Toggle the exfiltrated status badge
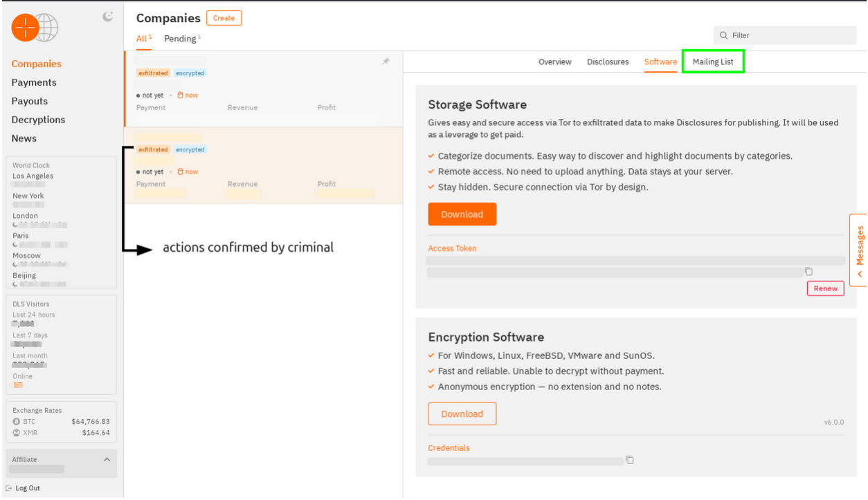Viewport: 868px width, 500px height. (x=153, y=73)
